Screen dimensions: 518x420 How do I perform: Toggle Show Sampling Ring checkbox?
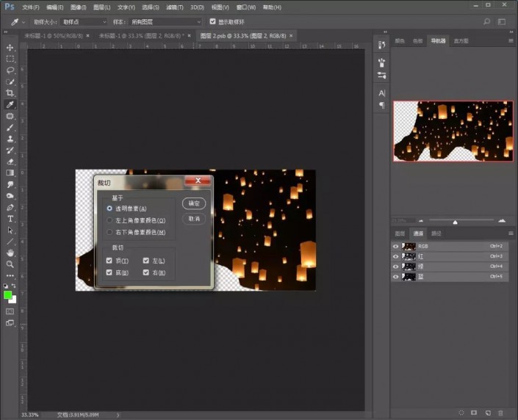213,21
